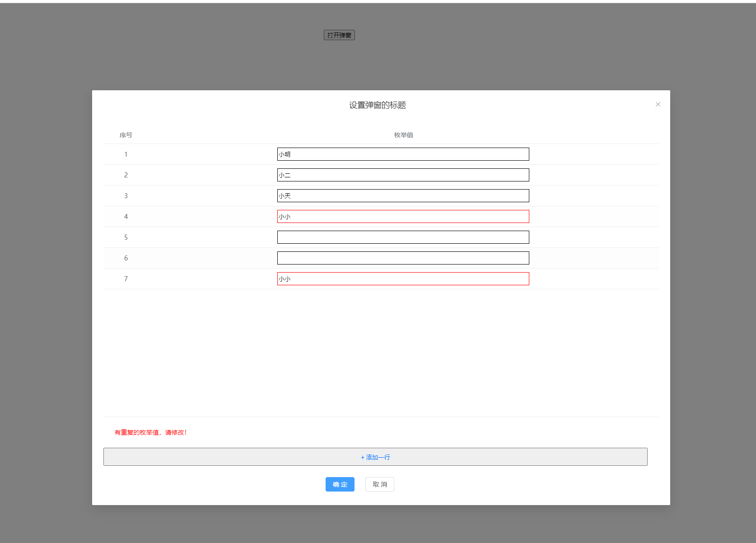Click the empty input in row 6
The width and height of the screenshot is (756, 543).
point(403,258)
